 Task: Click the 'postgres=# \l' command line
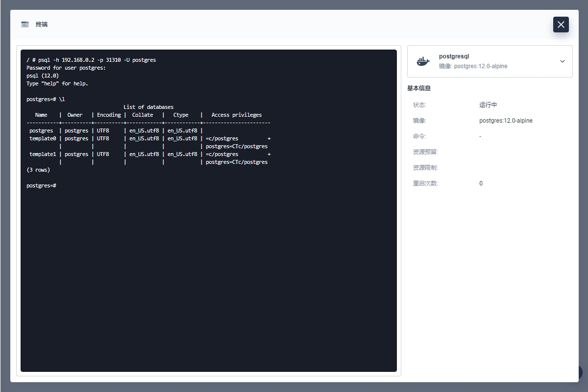coord(46,99)
